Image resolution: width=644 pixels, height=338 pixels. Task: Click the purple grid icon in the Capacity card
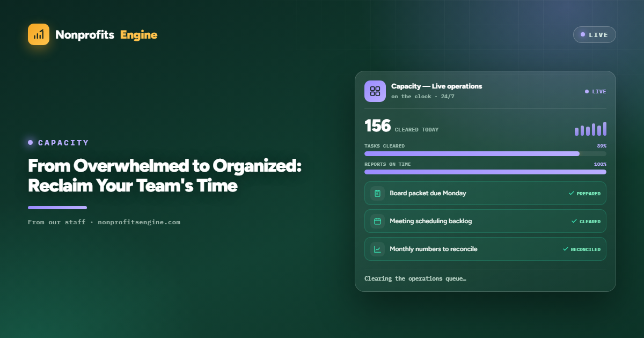[375, 91]
